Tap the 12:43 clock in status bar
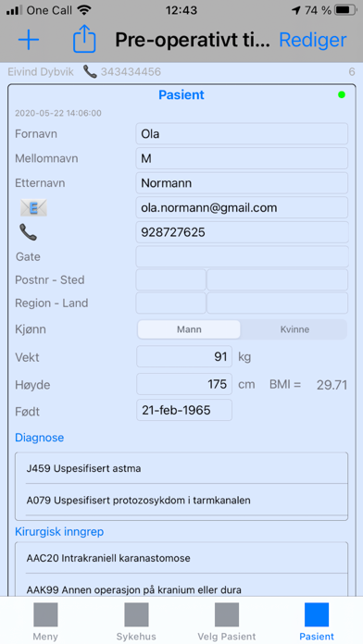This screenshot has width=363, height=644. 181,10
